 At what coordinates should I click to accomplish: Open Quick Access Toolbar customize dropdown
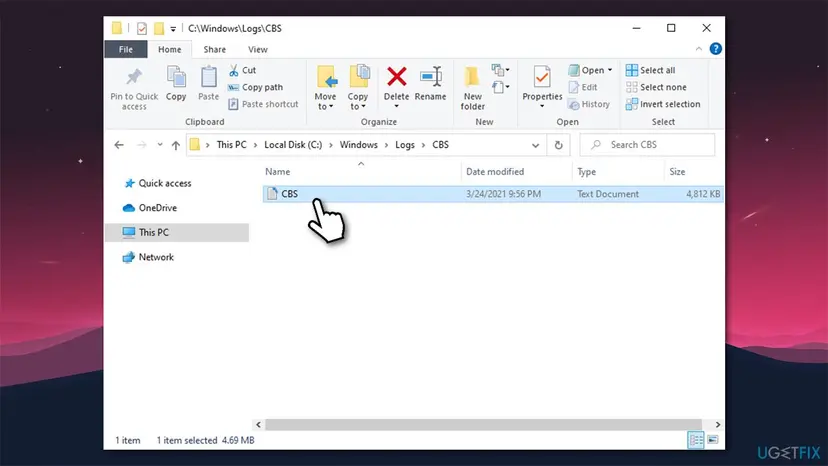pos(173,29)
